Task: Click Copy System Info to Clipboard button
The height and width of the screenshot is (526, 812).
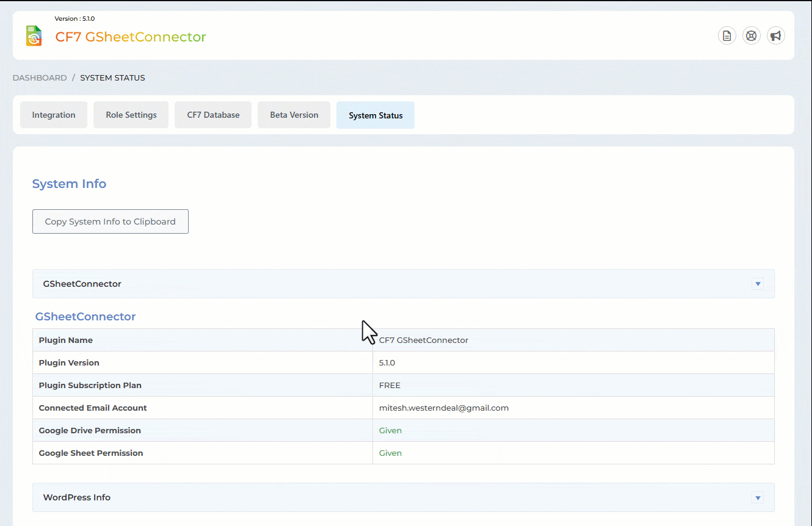Action: [x=111, y=222]
